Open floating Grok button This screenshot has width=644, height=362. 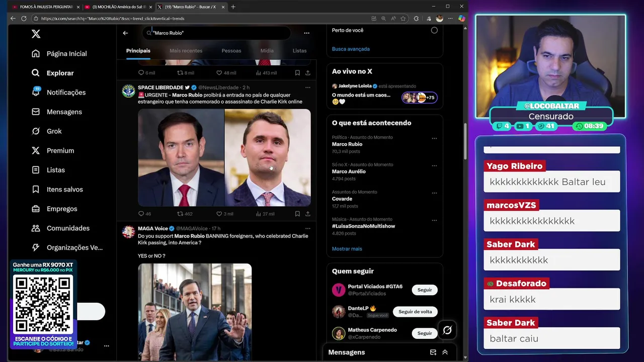[x=447, y=330]
